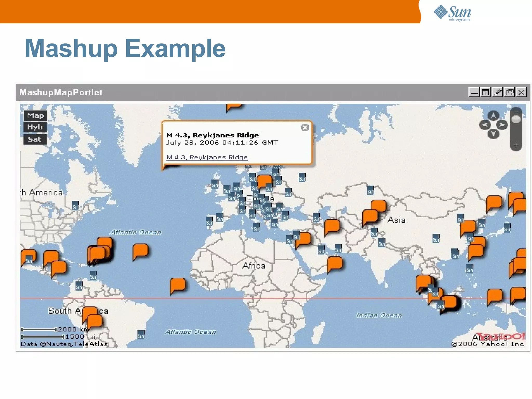Click orange earthquake marker west of Africa

point(178,285)
